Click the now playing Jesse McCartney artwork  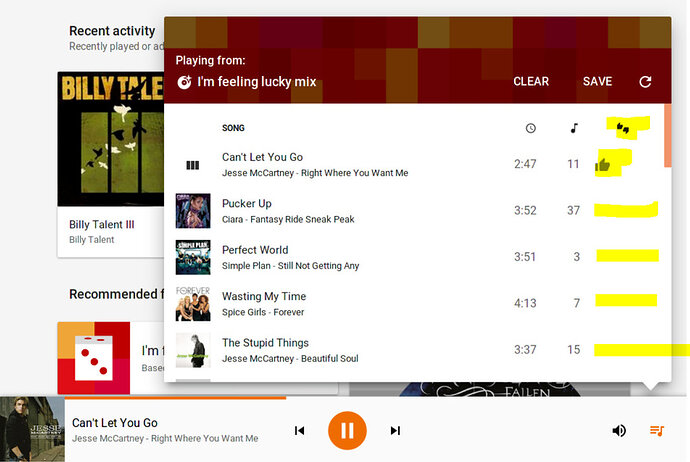pyautogui.click(x=32, y=429)
